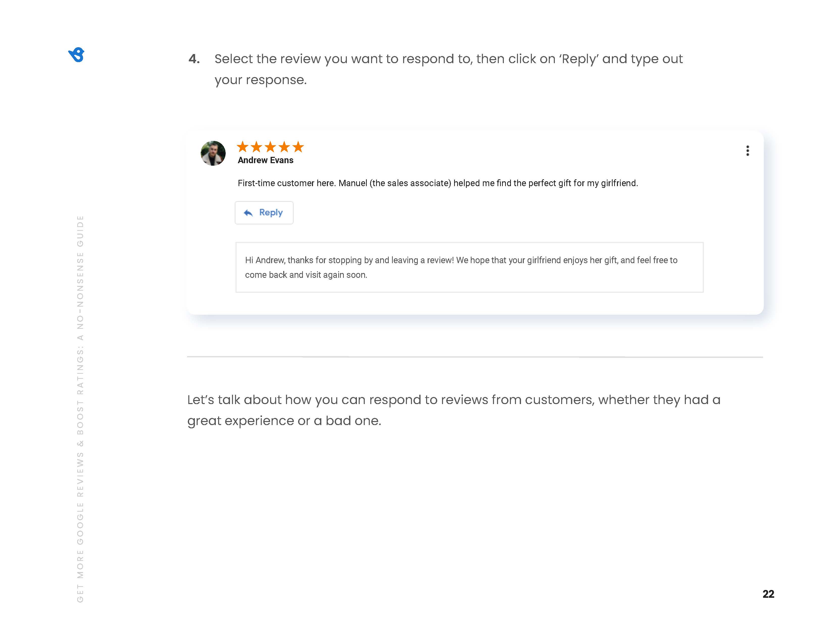Click the instruction 'Select the review you want'
The width and height of the screenshot is (833, 644).
coord(448,59)
